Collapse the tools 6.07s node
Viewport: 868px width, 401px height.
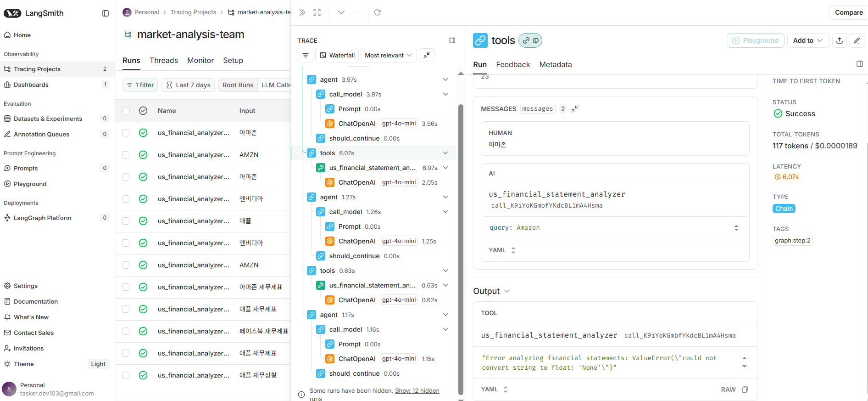click(445, 153)
